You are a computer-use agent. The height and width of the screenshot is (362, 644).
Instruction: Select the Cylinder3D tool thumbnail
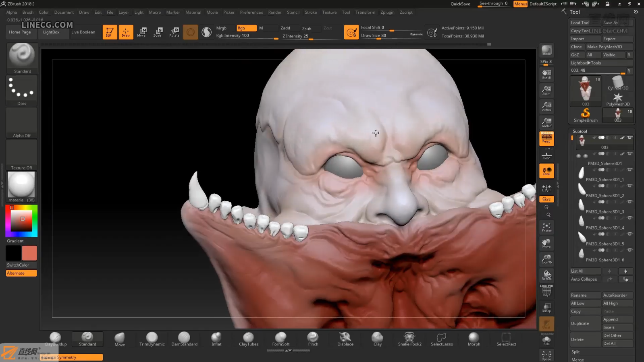[x=618, y=83]
